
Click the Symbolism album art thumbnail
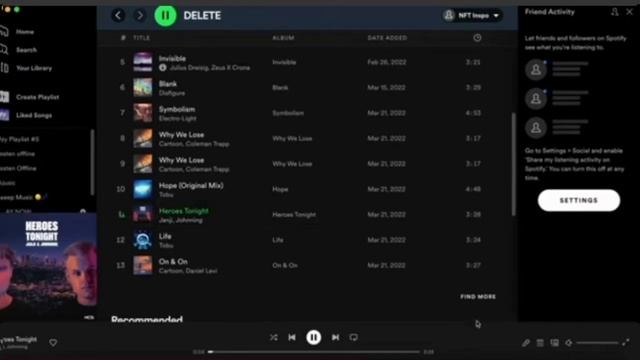[x=143, y=113]
